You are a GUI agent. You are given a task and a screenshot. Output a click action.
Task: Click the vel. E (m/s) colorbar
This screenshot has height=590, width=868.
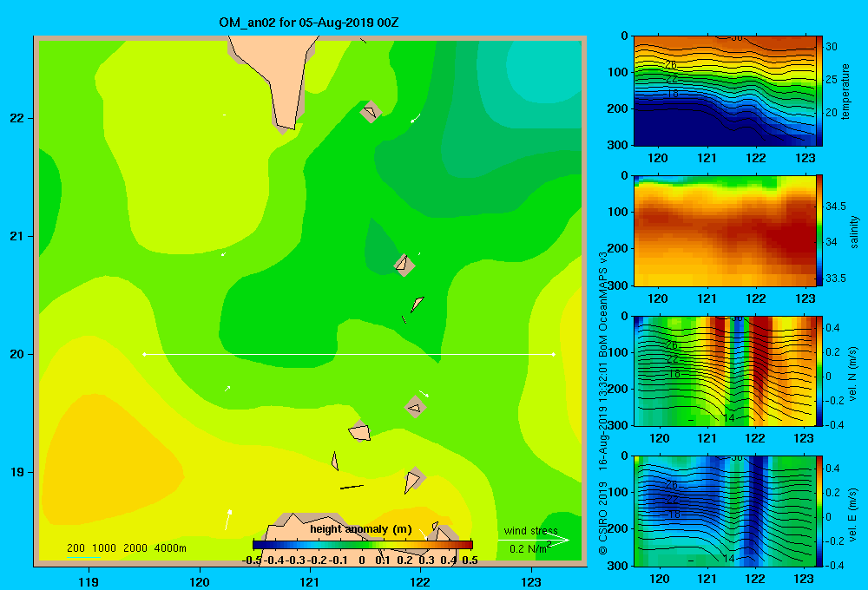[819, 511]
